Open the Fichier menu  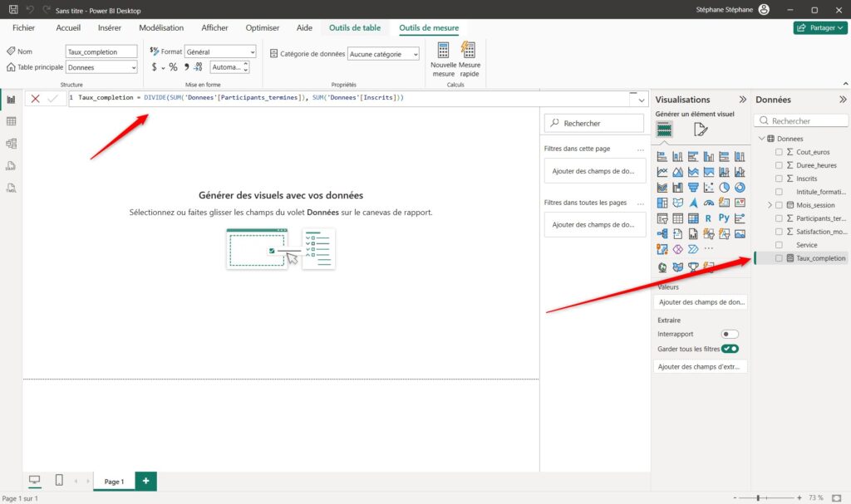(x=23, y=27)
